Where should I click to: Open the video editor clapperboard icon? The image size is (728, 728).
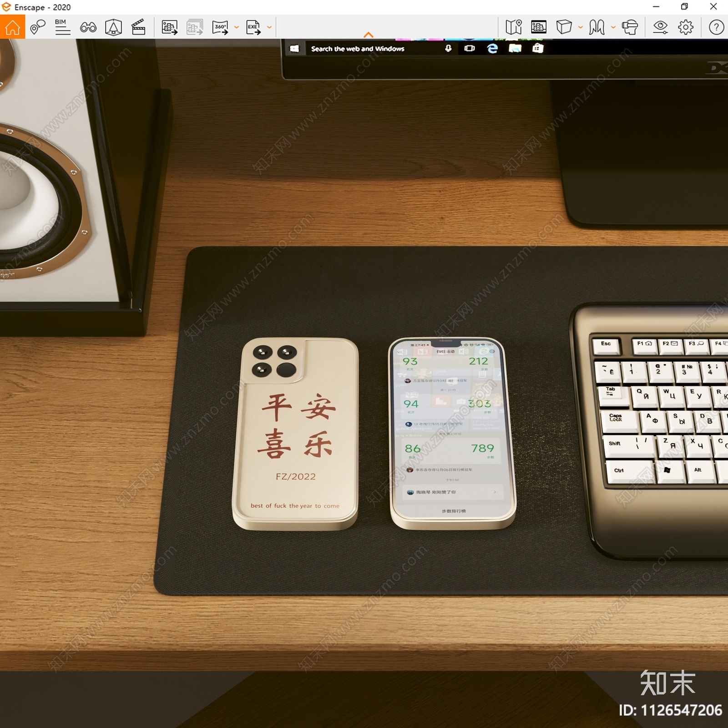138,27
